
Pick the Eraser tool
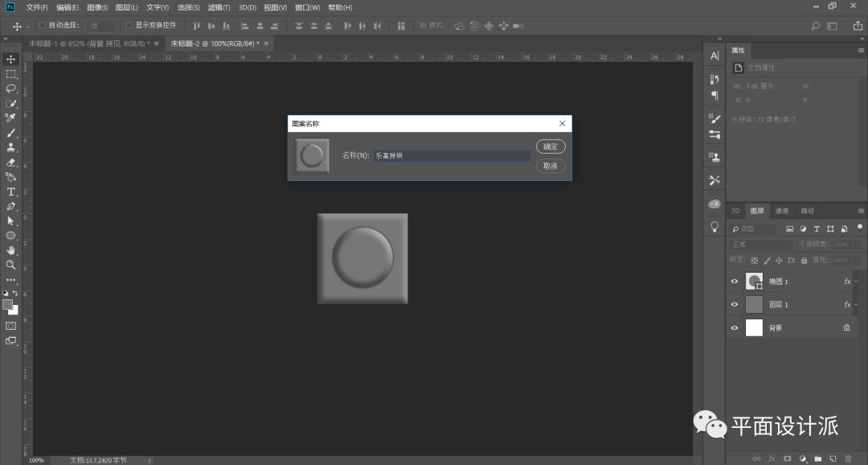click(11, 162)
